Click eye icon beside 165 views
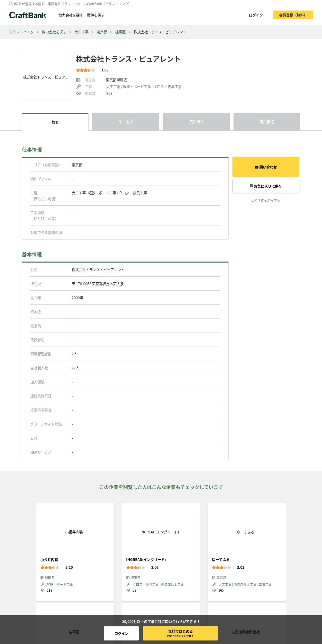Viewport: 322px width, 644px height. click(x=214, y=590)
